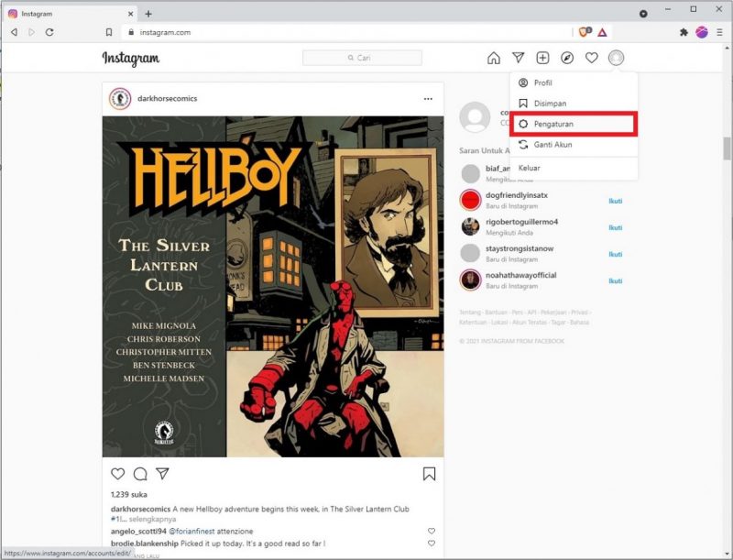Go forward with browser forward arrow
The width and height of the screenshot is (733, 560).
tap(32, 32)
